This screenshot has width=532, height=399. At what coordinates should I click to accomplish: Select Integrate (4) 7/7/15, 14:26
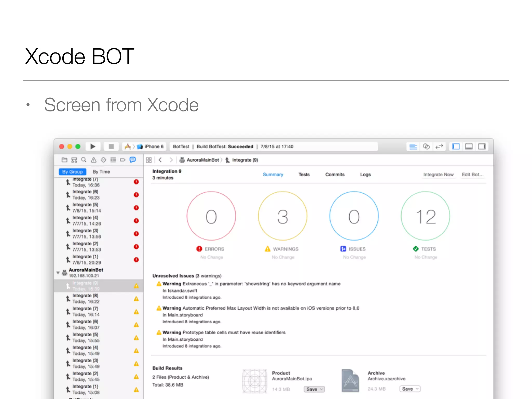(99, 221)
